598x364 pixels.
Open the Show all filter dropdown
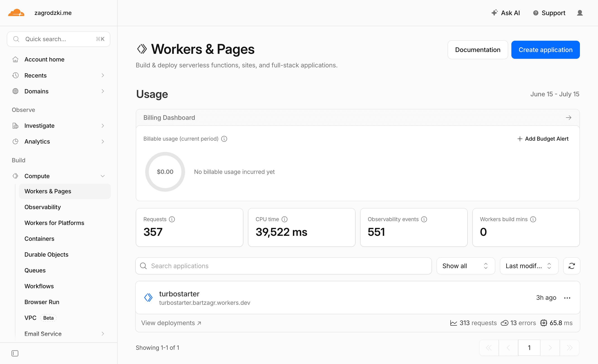point(465,266)
